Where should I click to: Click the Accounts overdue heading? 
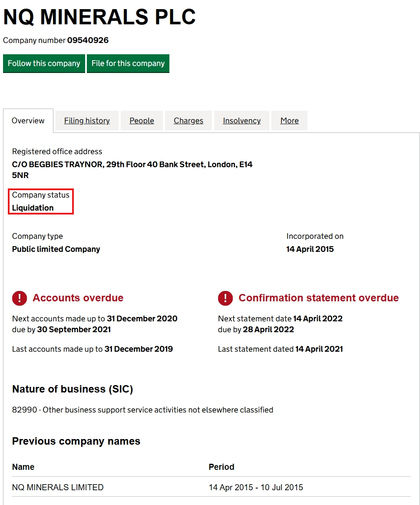click(78, 298)
